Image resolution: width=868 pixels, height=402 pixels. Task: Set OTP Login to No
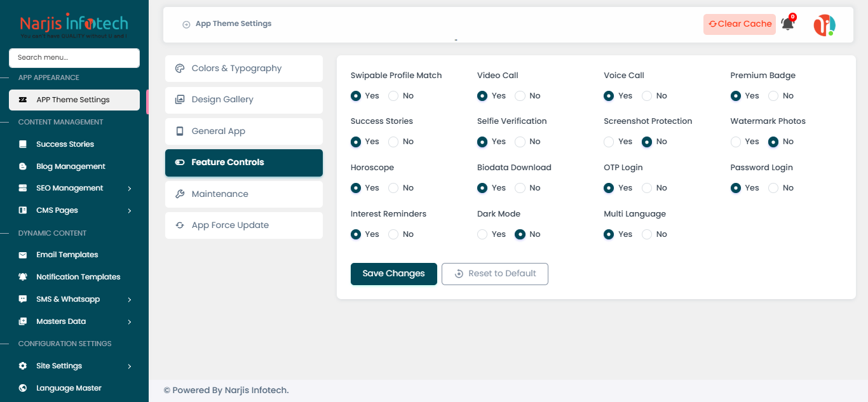[x=646, y=188]
